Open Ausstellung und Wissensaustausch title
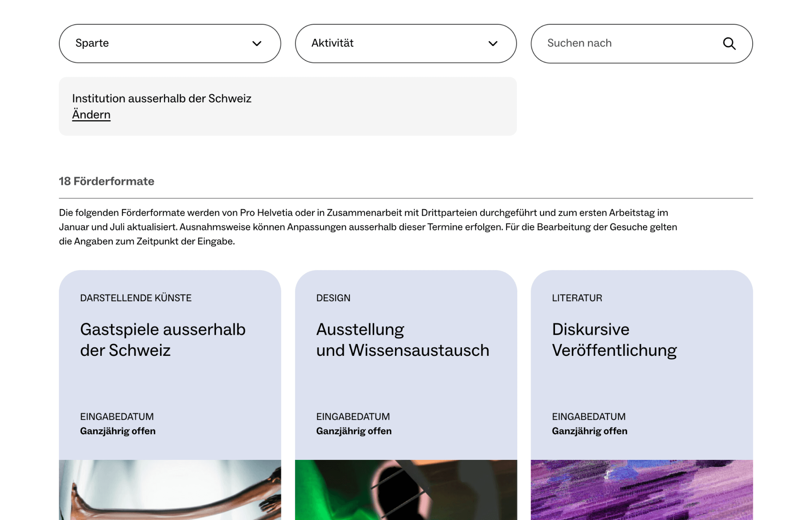Screen dimensions: 812x520 [402, 340]
